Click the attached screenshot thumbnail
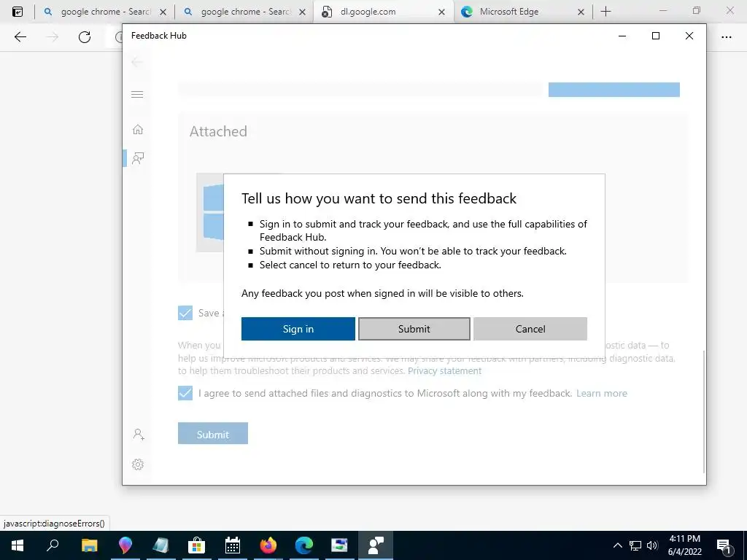Image resolution: width=747 pixels, height=560 pixels. 210,212
